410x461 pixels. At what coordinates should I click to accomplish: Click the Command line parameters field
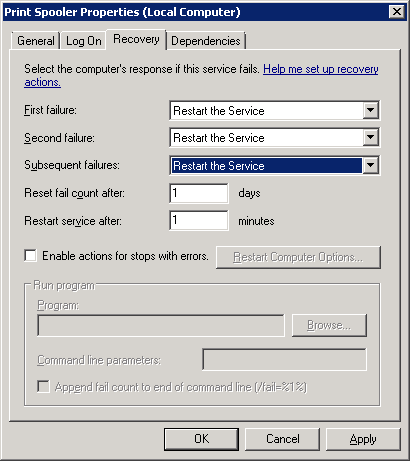284,359
